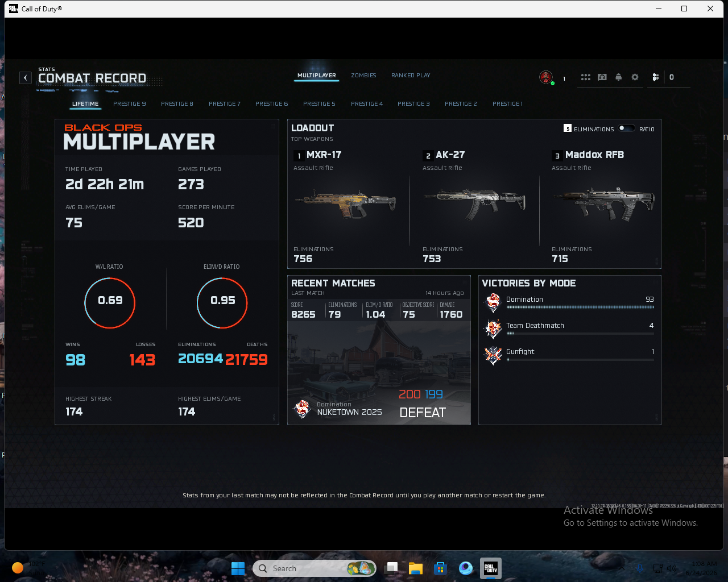This screenshot has height=582, width=728.
Task: Open the Windows Start menu
Action: click(x=238, y=568)
